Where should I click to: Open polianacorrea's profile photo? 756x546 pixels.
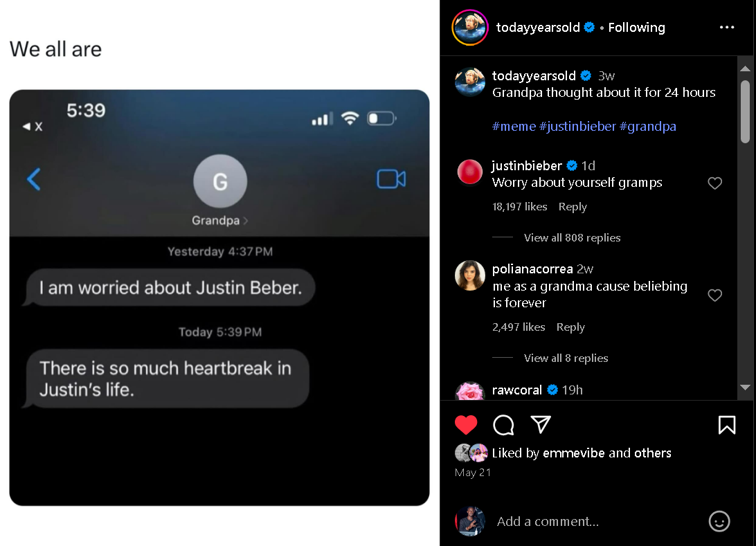click(x=469, y=275)
